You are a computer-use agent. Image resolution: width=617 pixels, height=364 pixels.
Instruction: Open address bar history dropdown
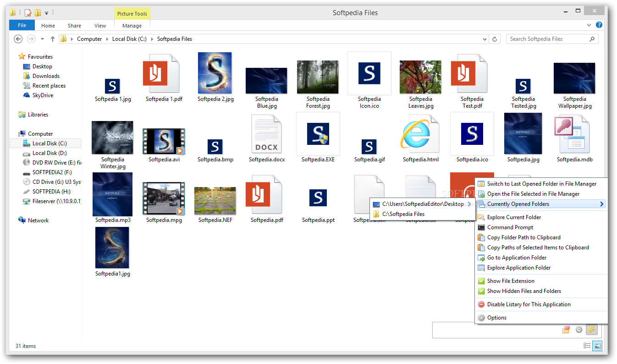(485, 39)
